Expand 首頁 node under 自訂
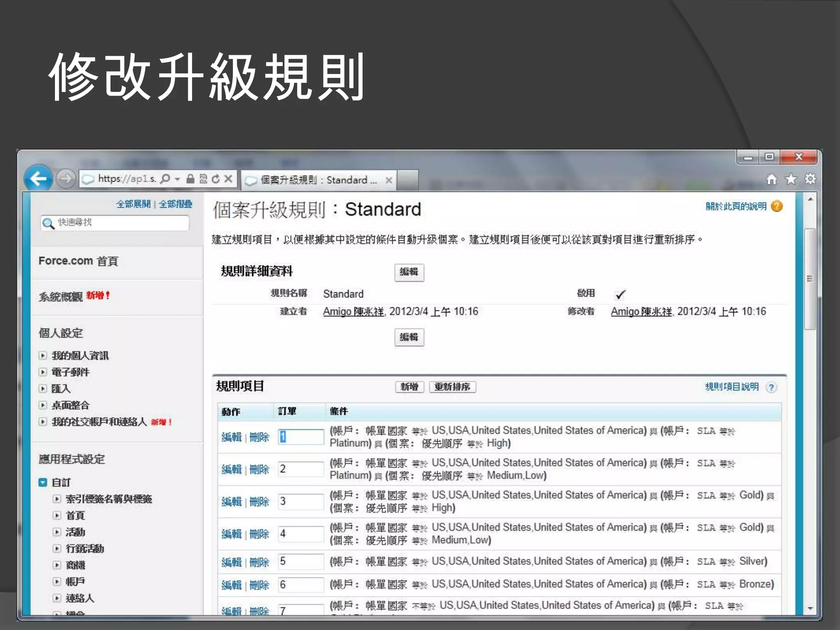The image size is (840, 630). coord(57,516)
